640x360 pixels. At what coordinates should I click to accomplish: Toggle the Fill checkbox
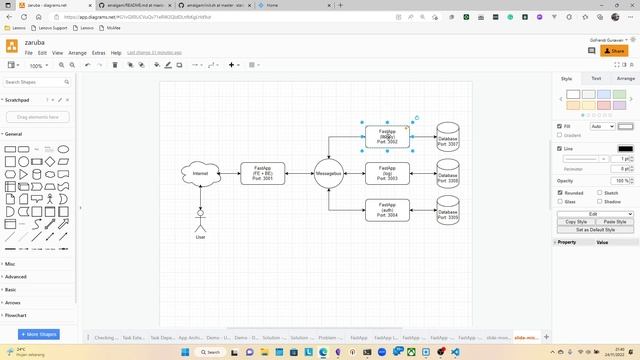click(560, 126)
